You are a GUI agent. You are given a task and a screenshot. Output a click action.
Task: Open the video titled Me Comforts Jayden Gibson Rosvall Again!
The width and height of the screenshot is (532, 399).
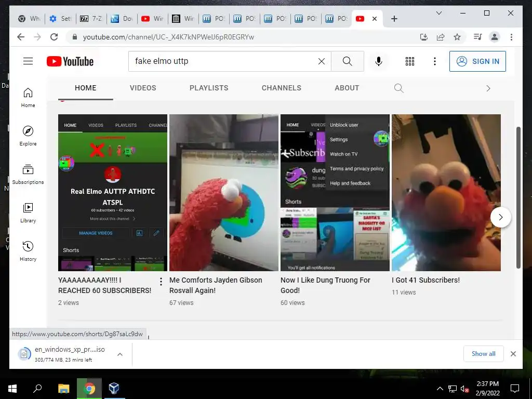[x=216, y=285]
